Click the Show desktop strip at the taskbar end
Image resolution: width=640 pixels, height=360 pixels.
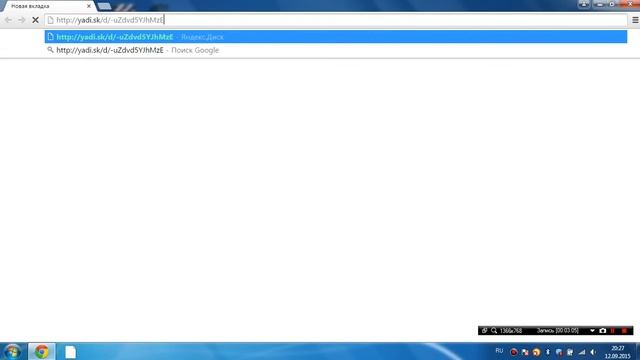[x=637, y=351]
